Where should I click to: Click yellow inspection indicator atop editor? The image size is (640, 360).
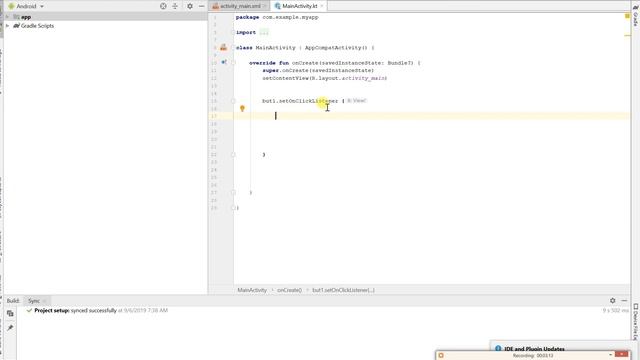click(627, 16)
